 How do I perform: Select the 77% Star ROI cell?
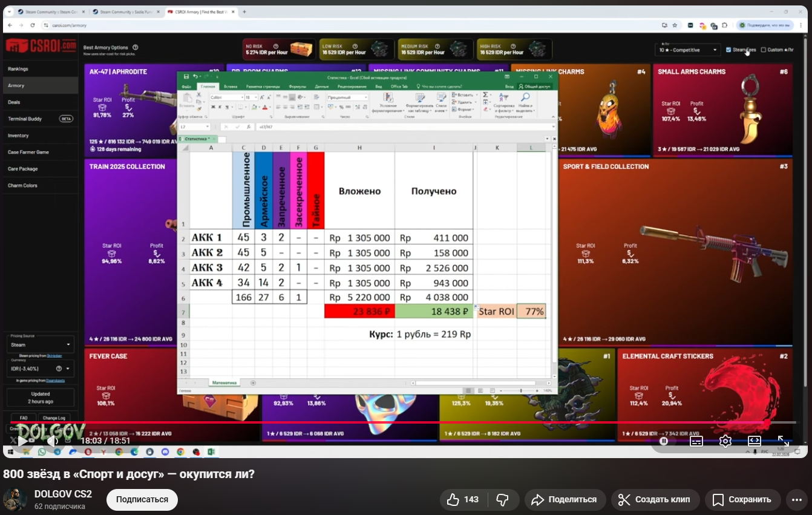click(531, 311)
